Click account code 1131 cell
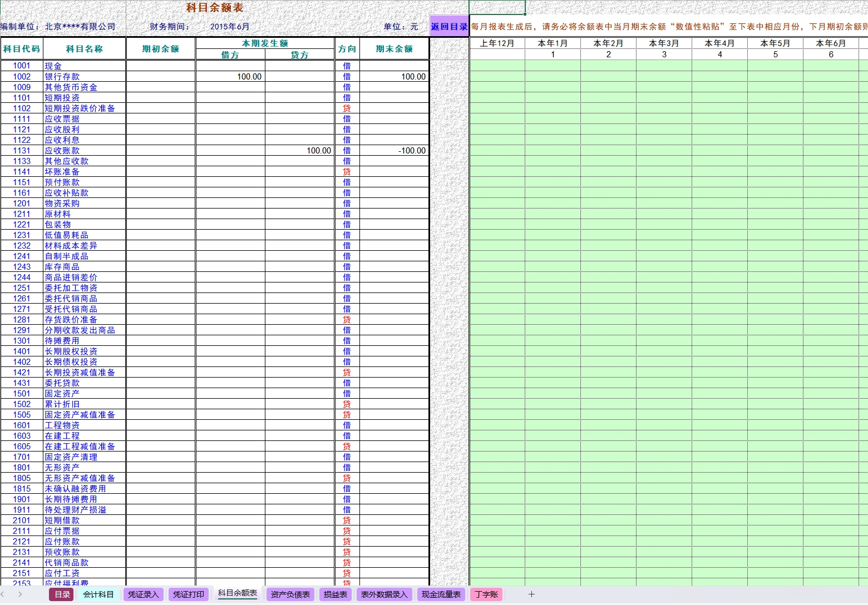868x605 pixels. pyautogui.click(x=22, y=151)
